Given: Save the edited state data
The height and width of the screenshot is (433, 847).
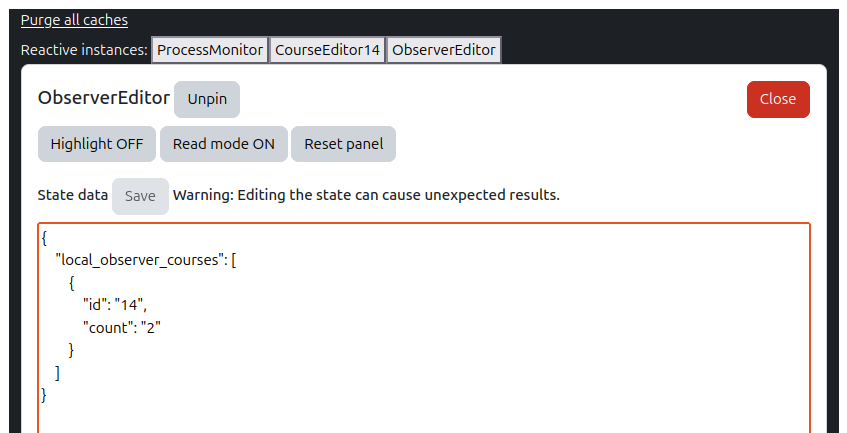Looking at the screenshot, I should pos(140,196).
